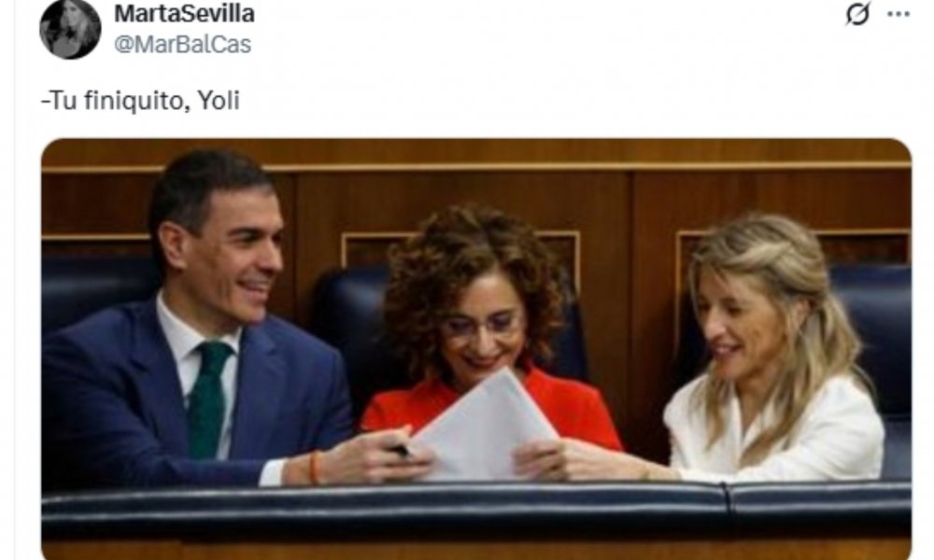Click the rounded top-left corner of the photo

tap(49, 147)
